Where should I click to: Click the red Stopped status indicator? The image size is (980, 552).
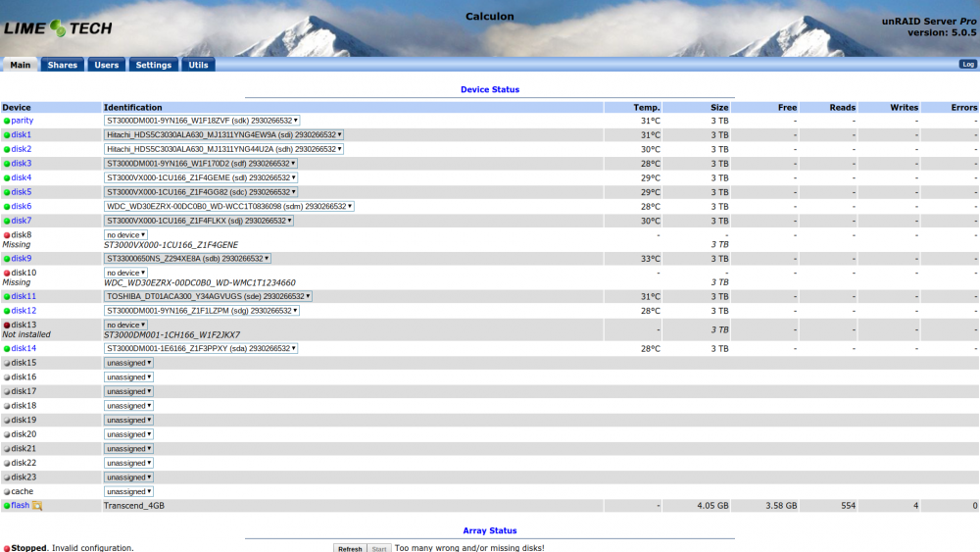tap(7, 548)
